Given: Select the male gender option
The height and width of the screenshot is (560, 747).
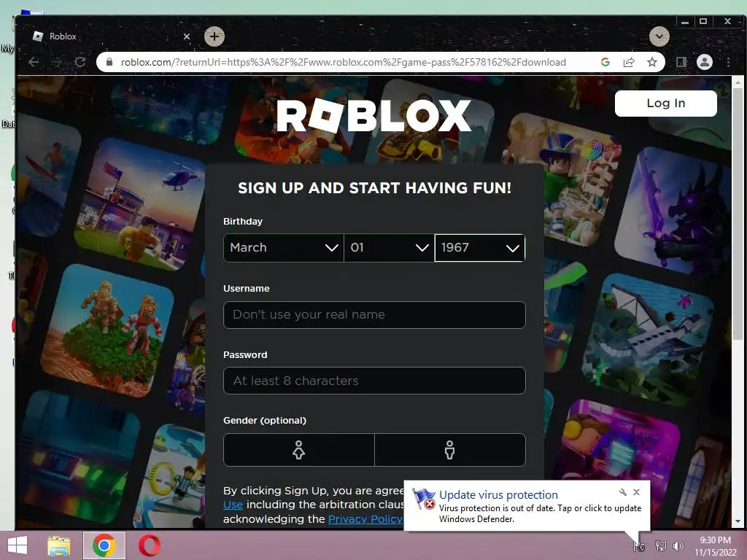Looking at the screenshot, I should tap(449, 449).
